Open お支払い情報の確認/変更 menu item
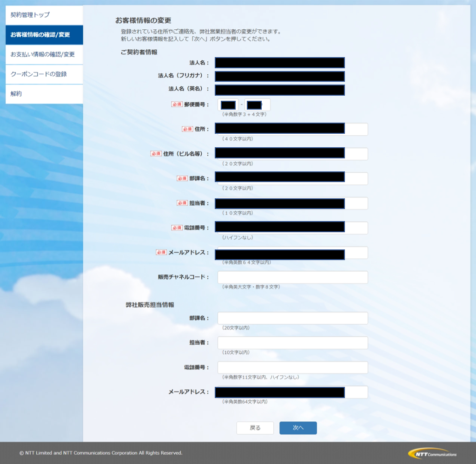The image size is (476, 464). pos(44,55)
